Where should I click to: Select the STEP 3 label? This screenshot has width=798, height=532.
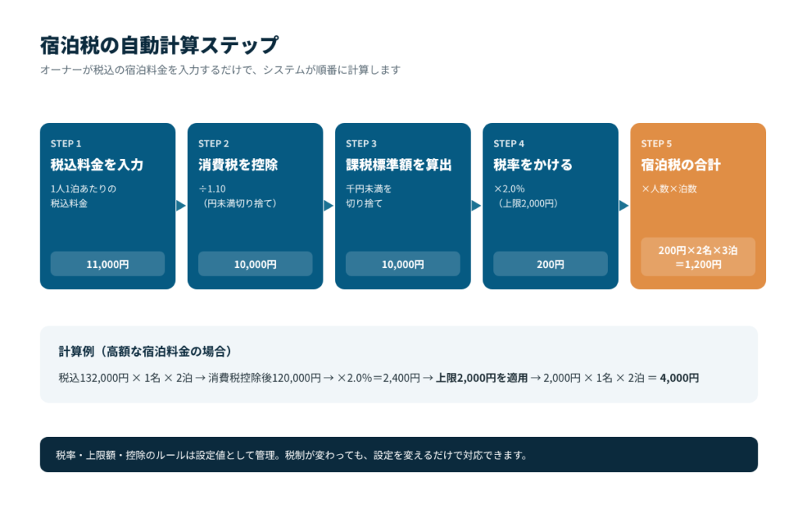point(361,144)
